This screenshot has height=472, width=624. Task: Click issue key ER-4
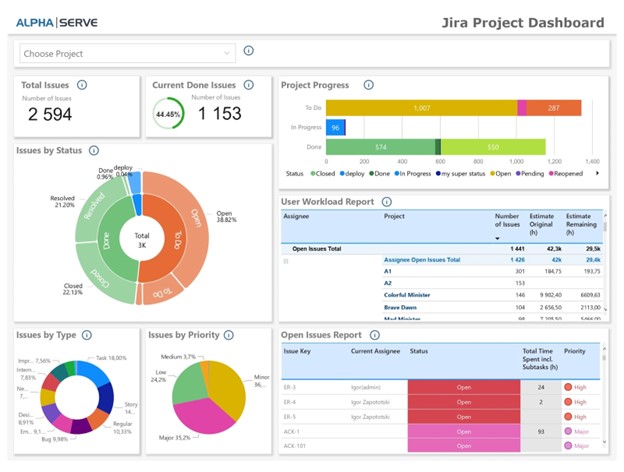coord(289,402)
